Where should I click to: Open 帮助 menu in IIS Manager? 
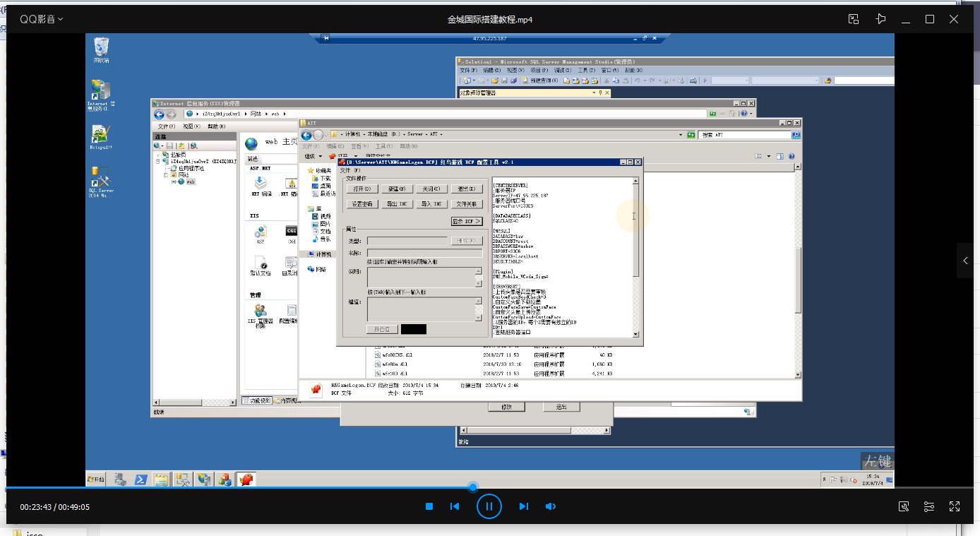[x=216, y=126]
